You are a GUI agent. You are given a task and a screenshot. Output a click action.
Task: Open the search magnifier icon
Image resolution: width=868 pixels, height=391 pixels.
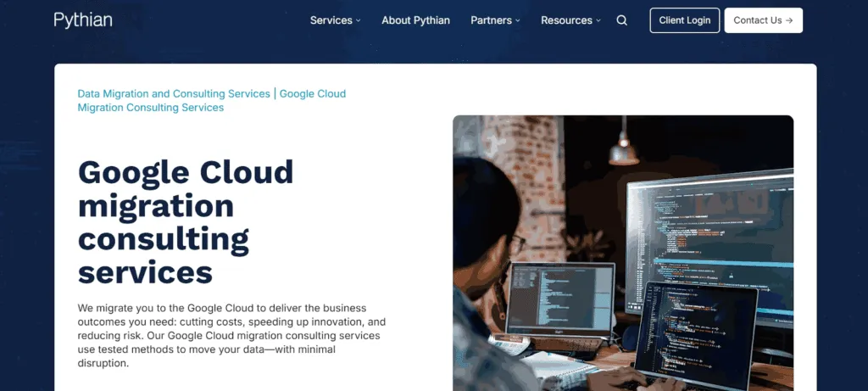click(621, 20)
